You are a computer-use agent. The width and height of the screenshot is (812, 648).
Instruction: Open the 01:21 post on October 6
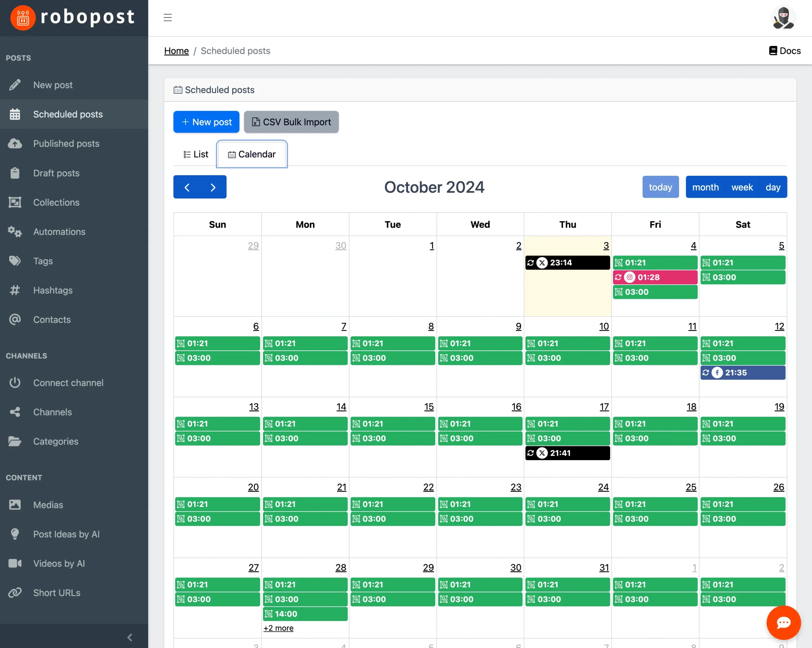point(217,343)
